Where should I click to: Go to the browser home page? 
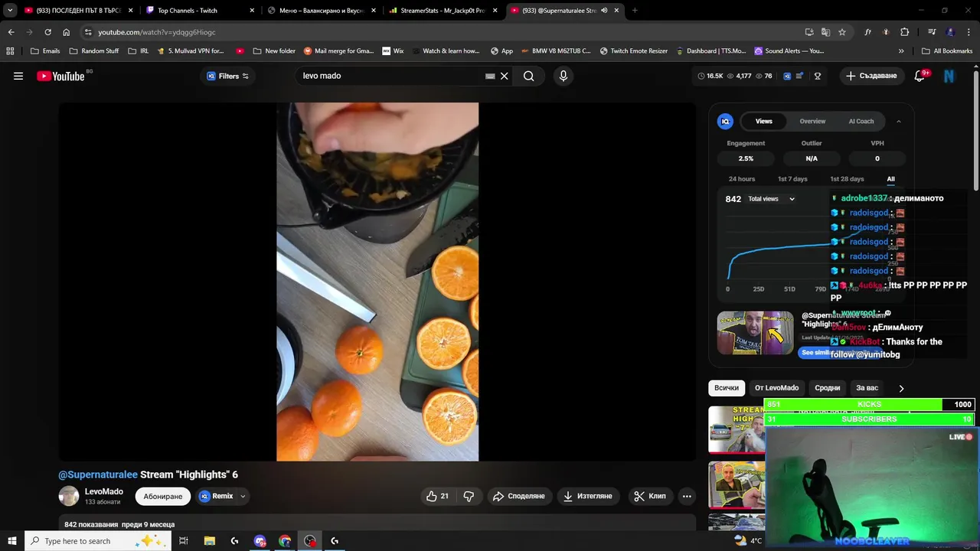[x=66, y=32]
